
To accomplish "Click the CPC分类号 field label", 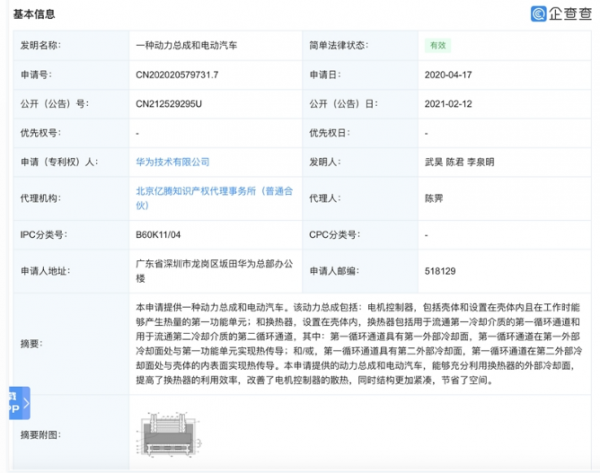I will (x=335, y=235).
